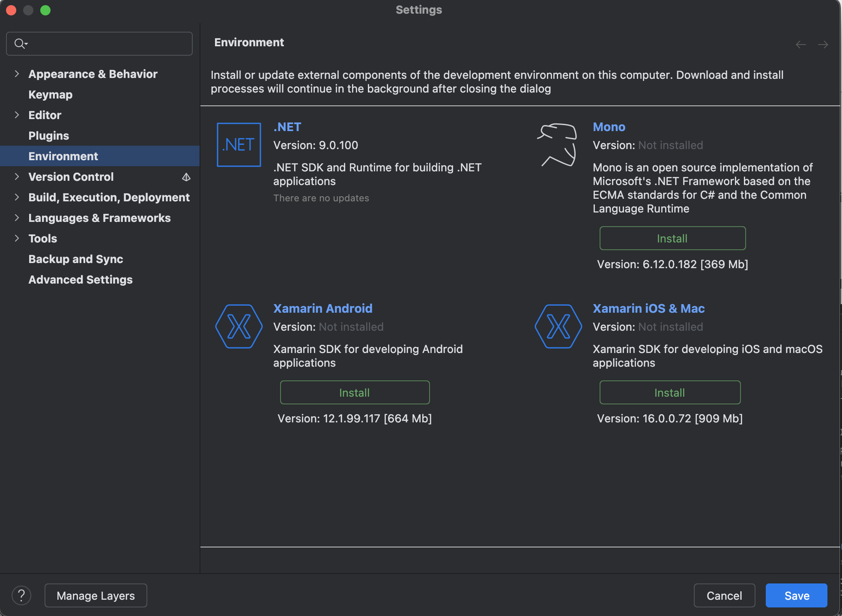
Task: Open the Keymap settings page
Action: (51, 95)
